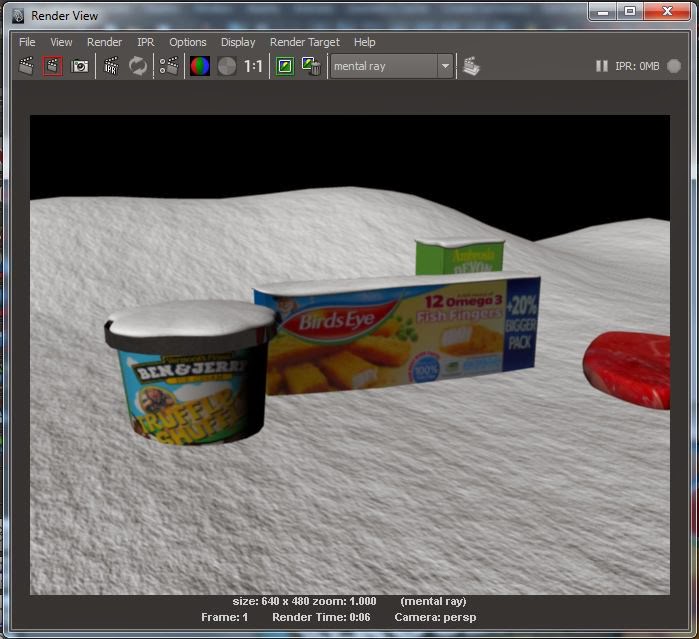Open the Options menu
Image resolution: width=699 pixels, height=639 pixels.
point(188,42)
